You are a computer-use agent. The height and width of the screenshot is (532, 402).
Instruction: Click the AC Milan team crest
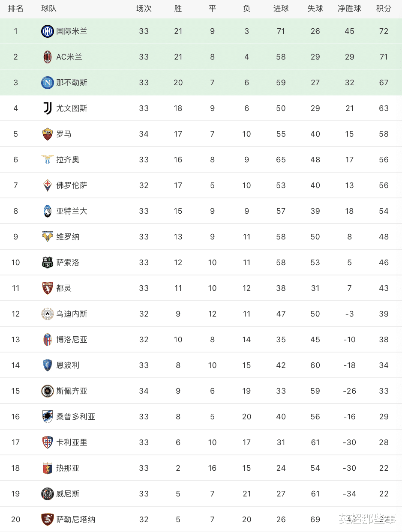click(48, 57)
